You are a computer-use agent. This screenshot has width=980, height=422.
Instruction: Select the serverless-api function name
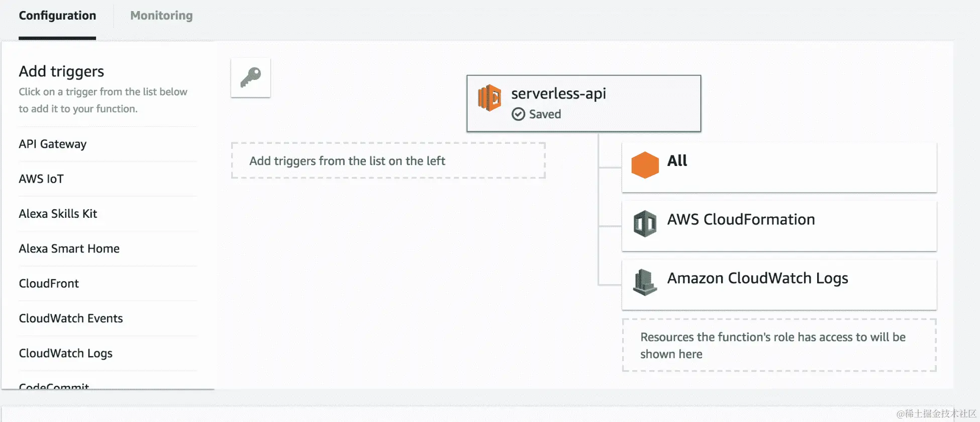pos(558,94)
